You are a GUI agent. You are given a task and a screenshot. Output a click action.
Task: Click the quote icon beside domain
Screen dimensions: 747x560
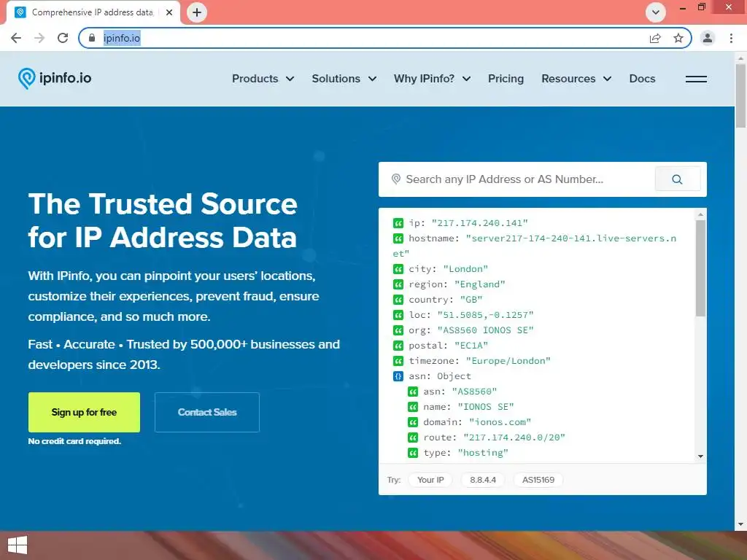point(413,422)
